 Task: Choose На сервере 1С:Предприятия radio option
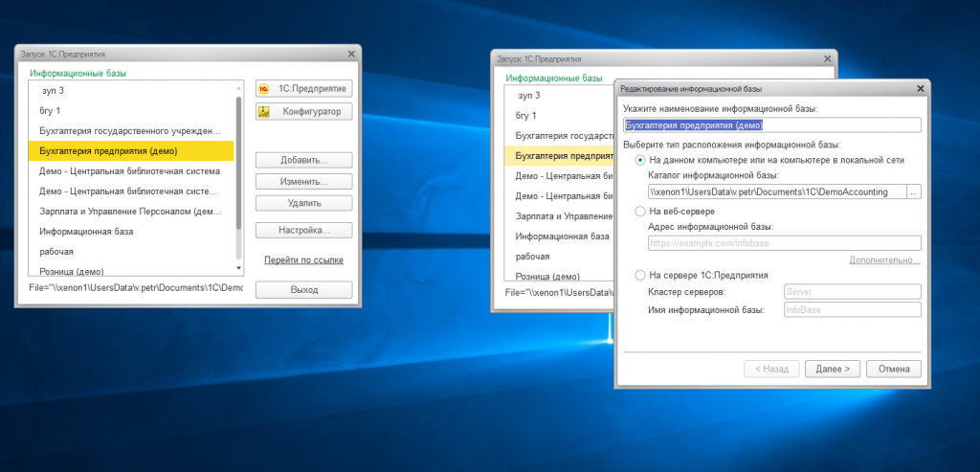coord(640,275)
